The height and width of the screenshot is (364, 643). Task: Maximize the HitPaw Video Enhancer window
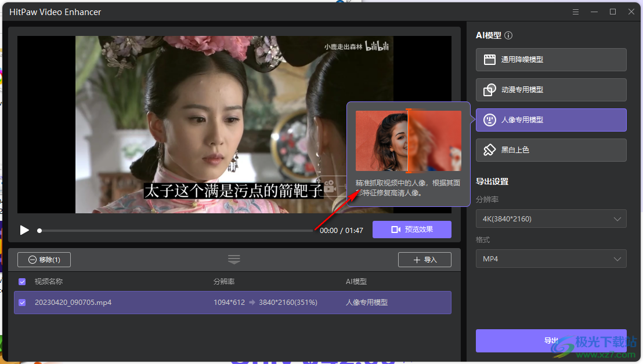pos(613,12)
